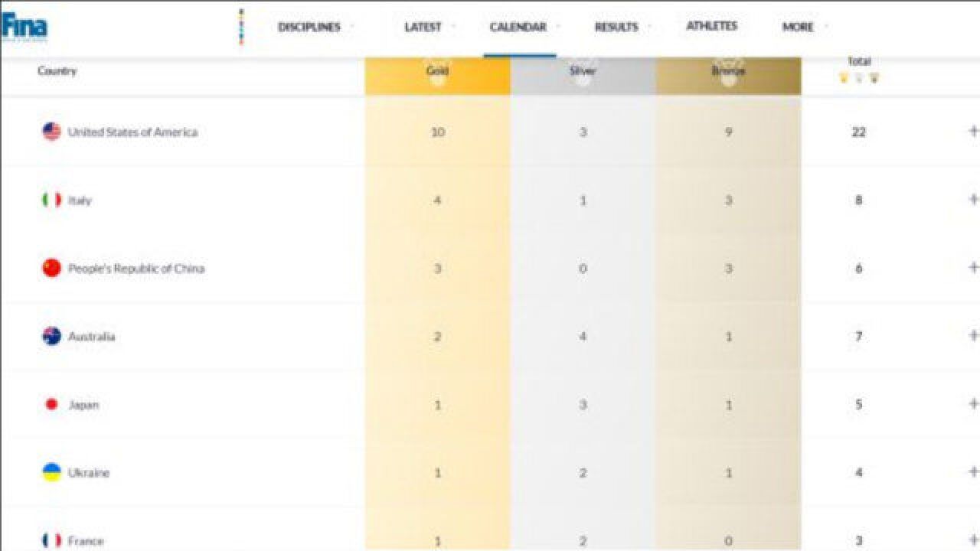Open the Disciplines menu
The height and width of the screenshot is (551, 980).
click(309, 27)
